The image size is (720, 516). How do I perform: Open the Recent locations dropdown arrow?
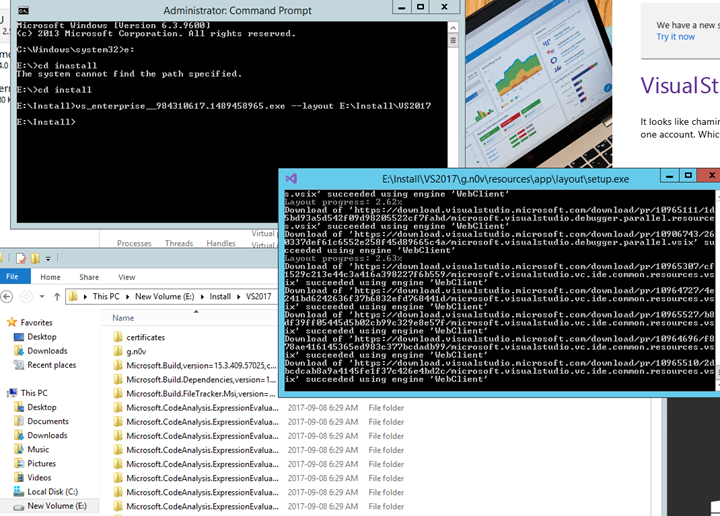pos(42,297)
